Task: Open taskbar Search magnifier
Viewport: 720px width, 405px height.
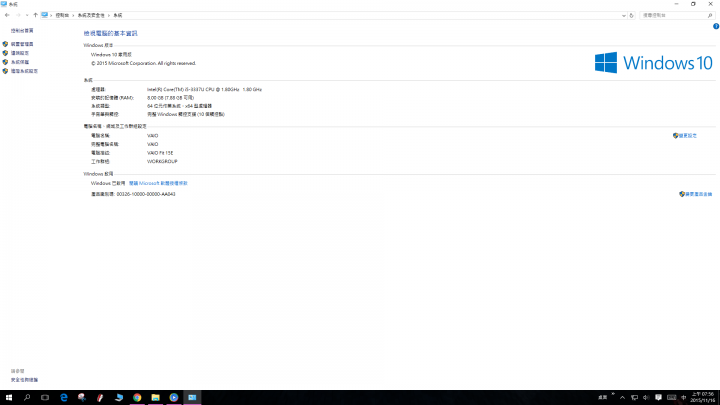Action: [27, 397]
